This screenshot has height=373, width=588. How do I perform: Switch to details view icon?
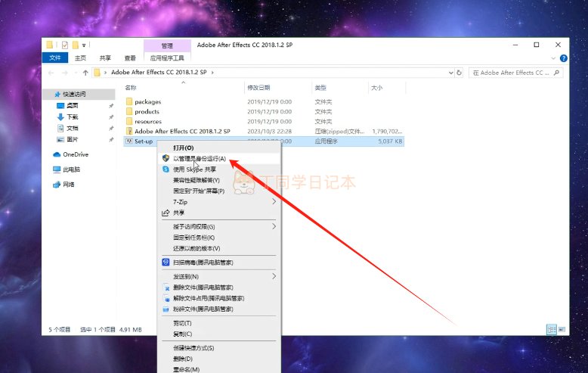click(552, 329)
